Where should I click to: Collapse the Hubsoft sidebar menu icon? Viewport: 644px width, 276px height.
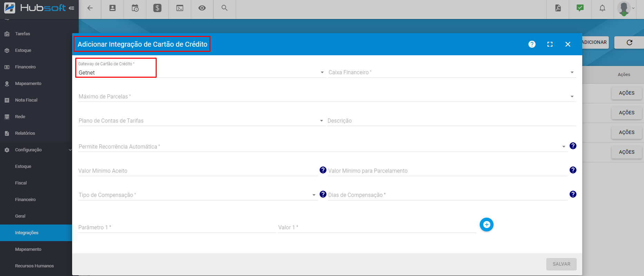tap(71, 8)
